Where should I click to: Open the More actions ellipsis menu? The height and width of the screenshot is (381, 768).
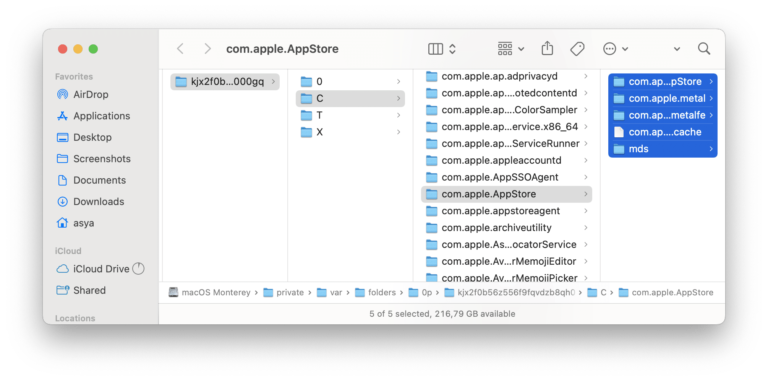pos(615,49)
